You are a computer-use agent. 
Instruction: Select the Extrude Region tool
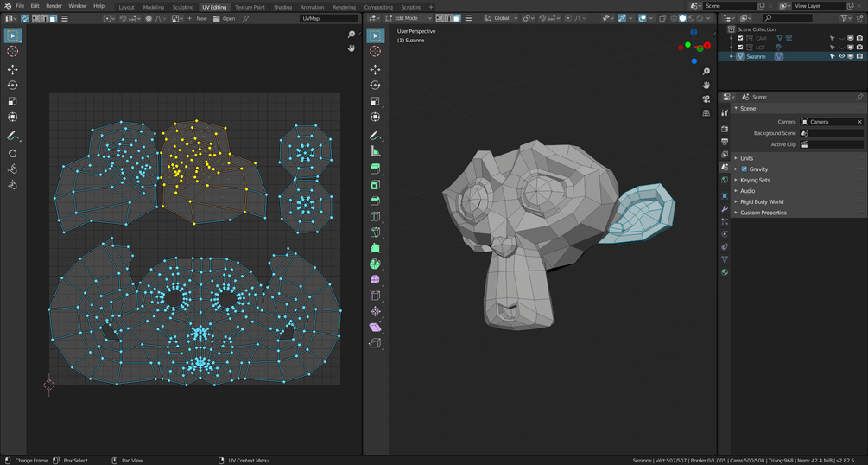(x=376, y=169)
